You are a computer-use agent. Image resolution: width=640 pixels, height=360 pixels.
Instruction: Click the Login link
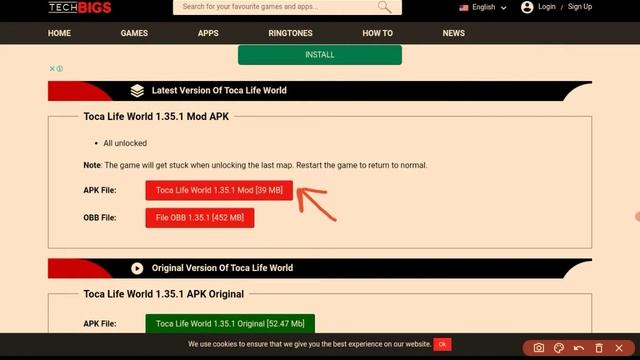(x=547, y=7)
